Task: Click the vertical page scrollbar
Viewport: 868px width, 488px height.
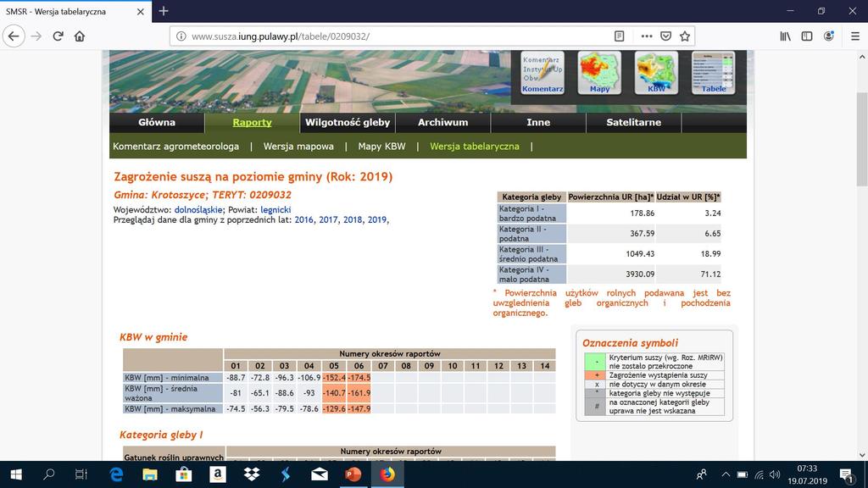Action: click(x=862, y=140)
